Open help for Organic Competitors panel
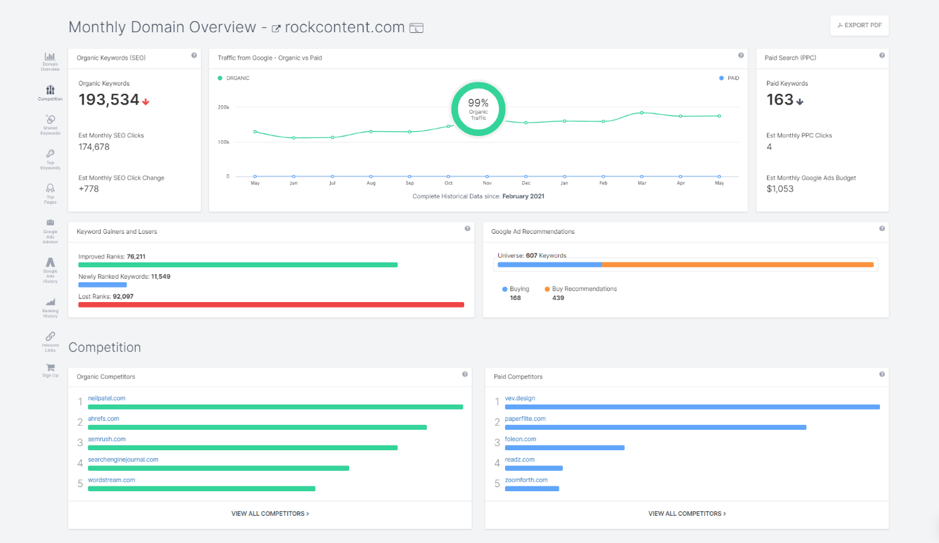Screen dimensions: 939x543 point(465,374)
